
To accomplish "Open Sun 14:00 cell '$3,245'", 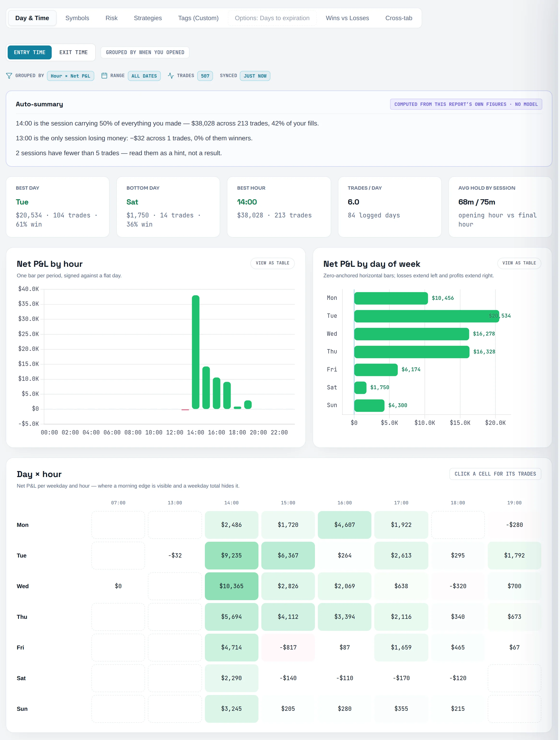I will (x=231, y=709).
